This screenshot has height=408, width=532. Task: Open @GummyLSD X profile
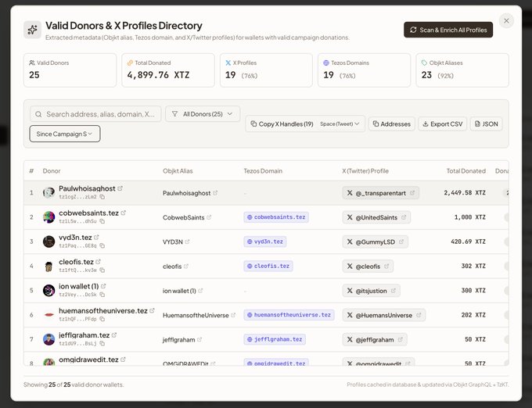pyautogui.click(x=375, y=242)
